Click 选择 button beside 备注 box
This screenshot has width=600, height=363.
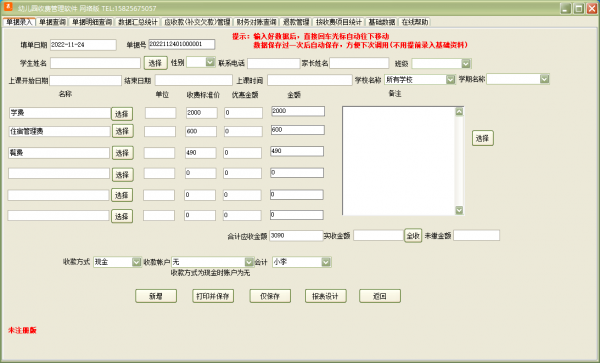[483, 138]
